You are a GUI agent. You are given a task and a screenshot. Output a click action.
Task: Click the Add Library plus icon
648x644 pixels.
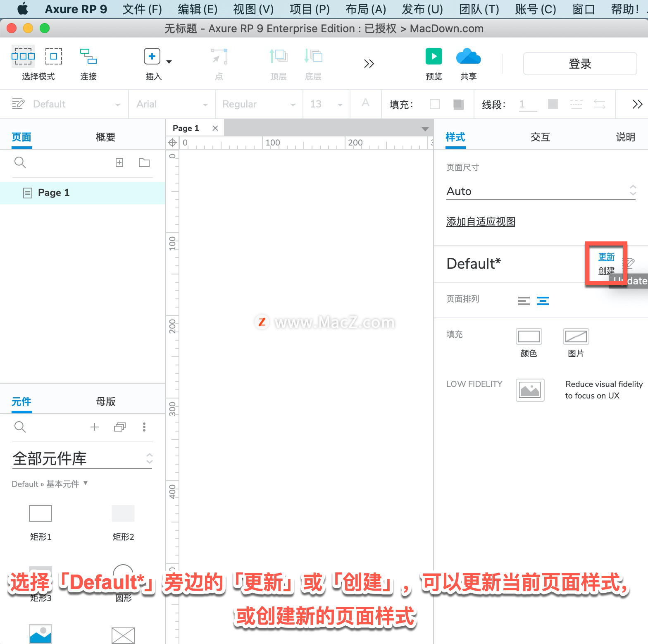pos(95,427)
